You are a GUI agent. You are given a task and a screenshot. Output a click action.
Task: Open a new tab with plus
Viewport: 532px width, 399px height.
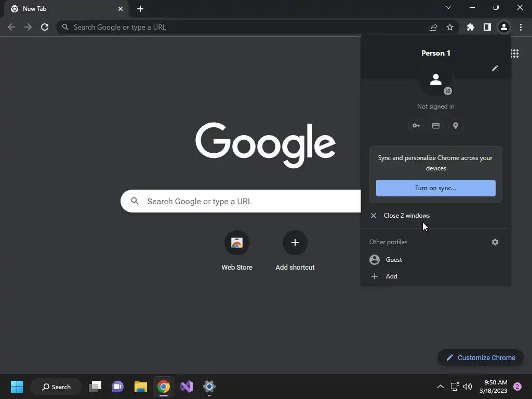pyautogui.click(x=140, y=9)
